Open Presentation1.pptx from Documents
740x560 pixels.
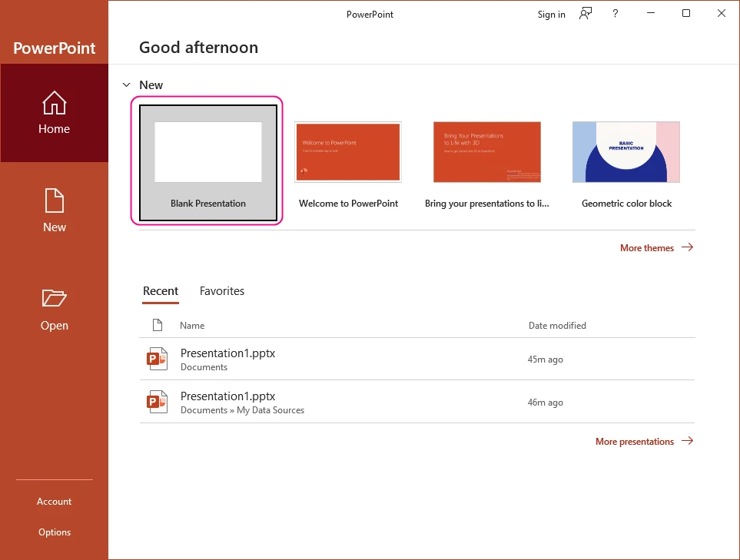point(227,353)
